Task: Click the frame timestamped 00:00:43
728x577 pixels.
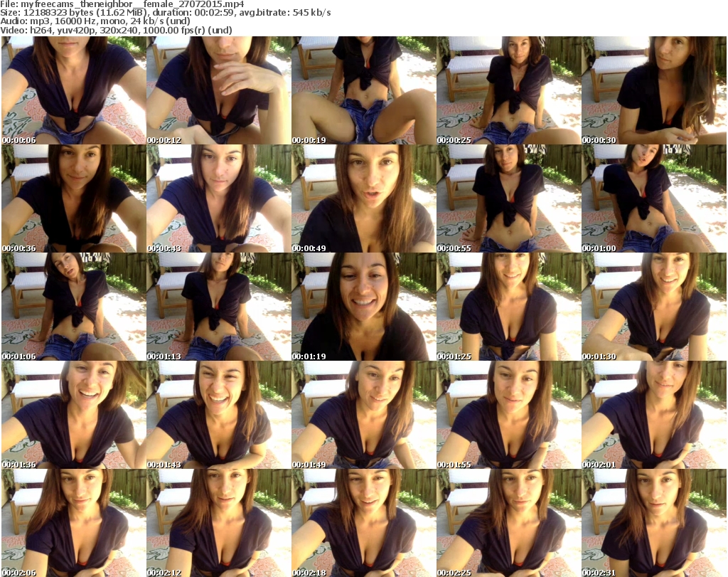Action: coord(219,198)
